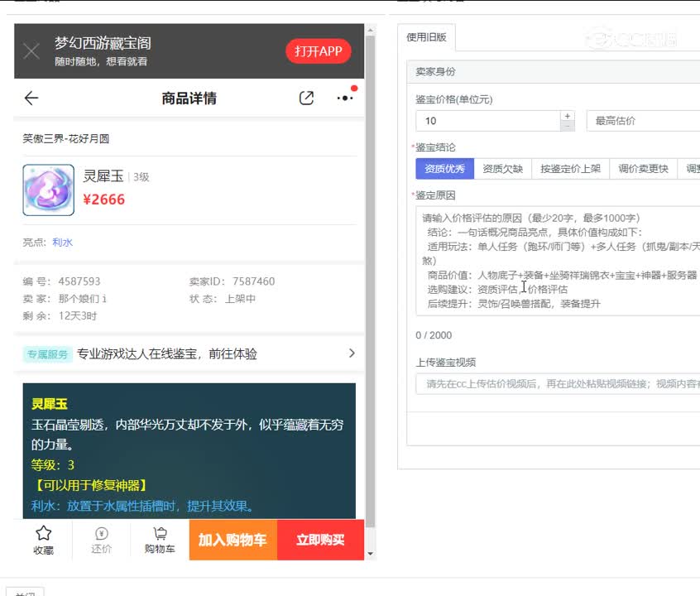This screenshot has height=596, width=700.
Task: Click the 上传鉴宝视频 link input
Action: [x=558, y=384]
